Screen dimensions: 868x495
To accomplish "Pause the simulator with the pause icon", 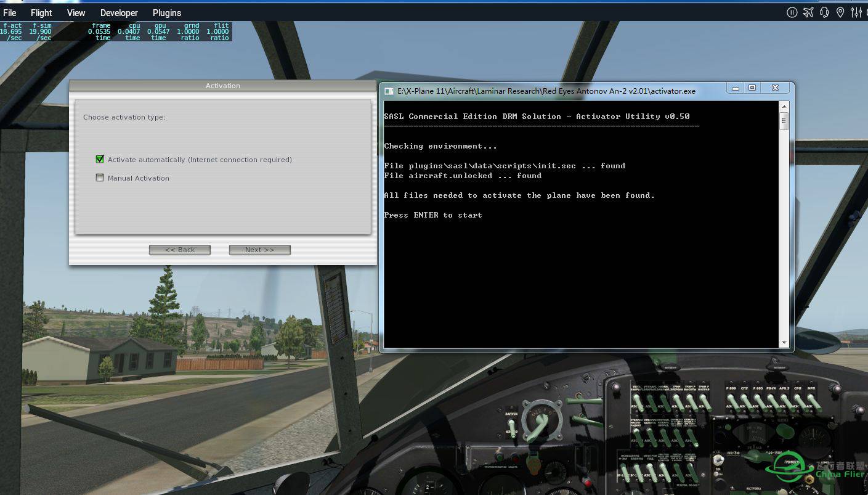I will click(792, 12).
